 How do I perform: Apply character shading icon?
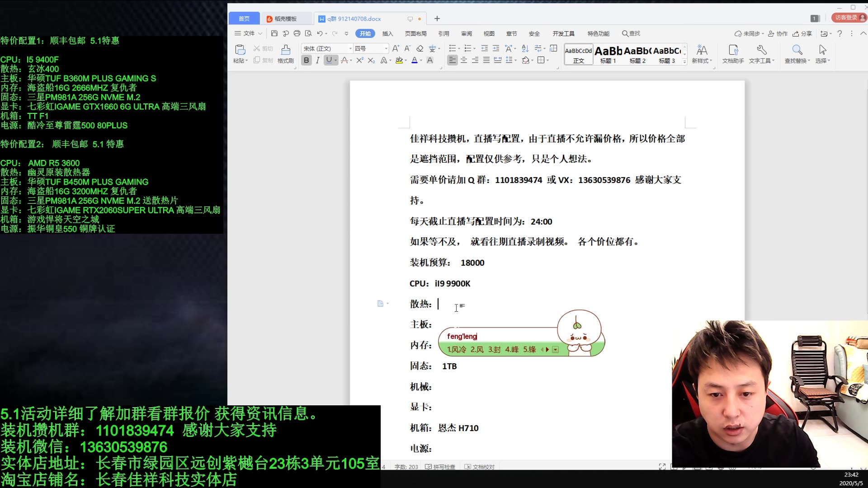coord(430,60)
